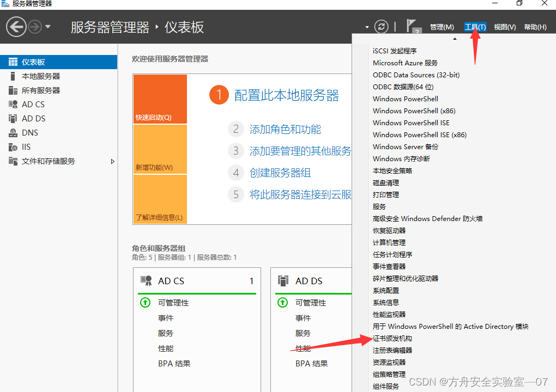
Task: Open IIS role icon in sidebar
Action: 13,147
